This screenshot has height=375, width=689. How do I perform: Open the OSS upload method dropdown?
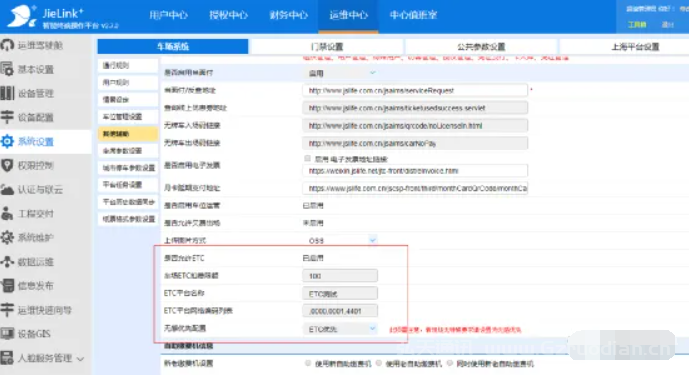[340, 240]
